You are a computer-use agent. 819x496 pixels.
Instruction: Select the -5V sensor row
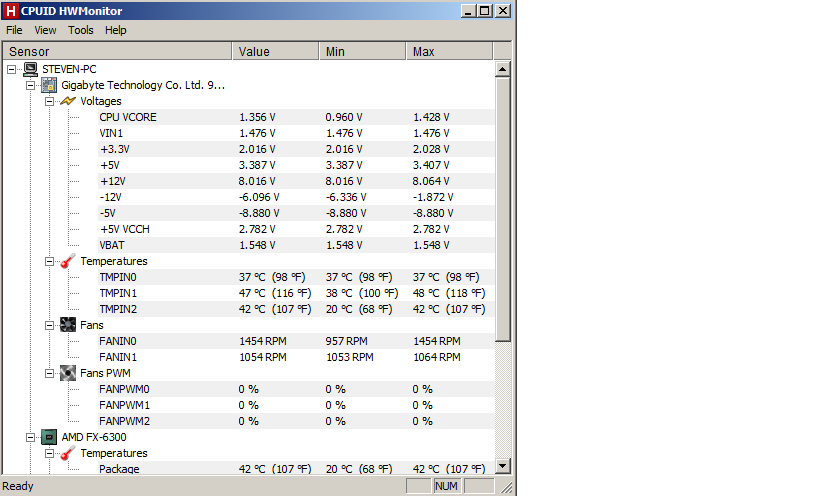click(x=296, y=213)
